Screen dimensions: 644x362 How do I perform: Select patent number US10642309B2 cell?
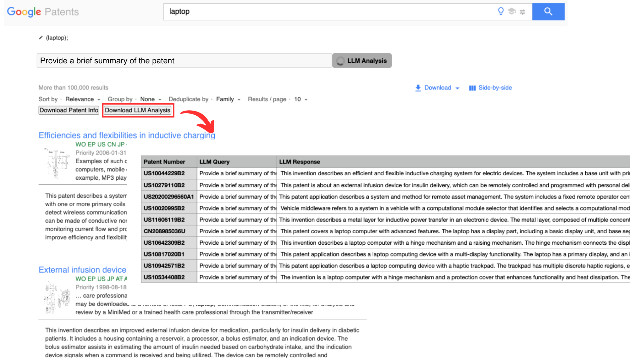click(169, 243)
